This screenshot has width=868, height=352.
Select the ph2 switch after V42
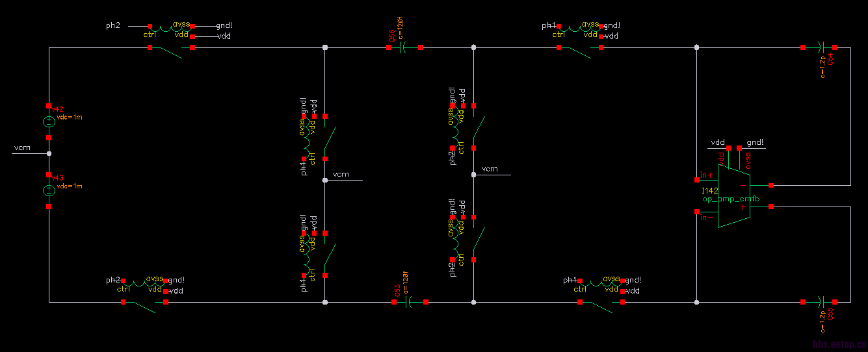(170, 40)
